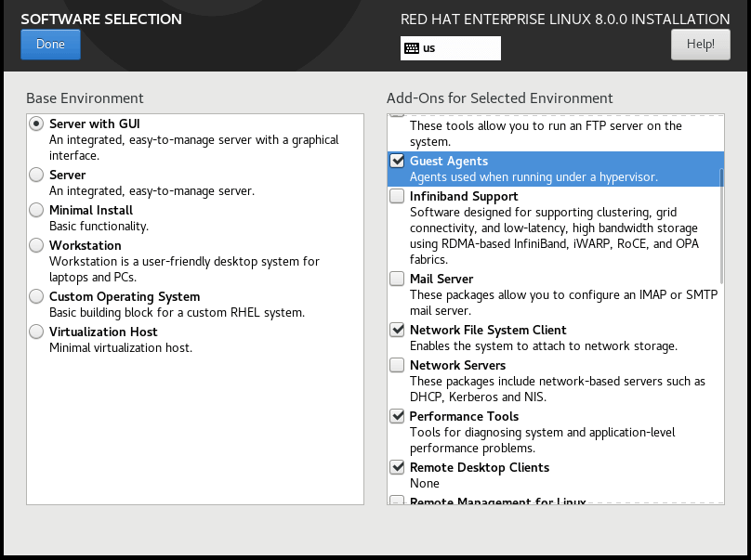The image size is (751, 560).
Task: Select Virtualization Host radio button
Action: (36, 332)
